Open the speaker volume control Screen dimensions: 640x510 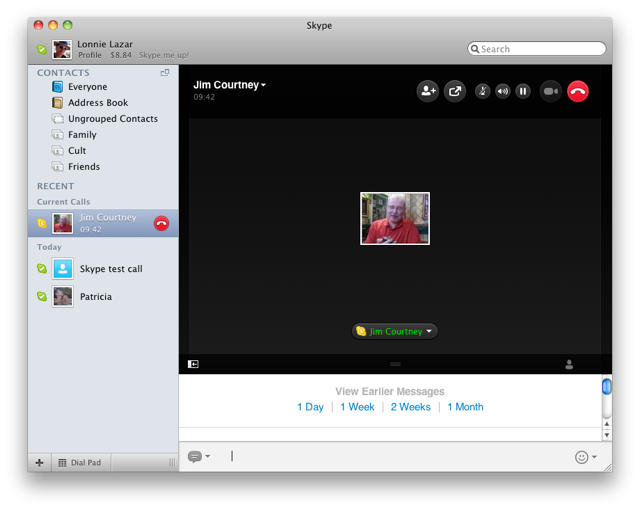[x=503, y=91]
